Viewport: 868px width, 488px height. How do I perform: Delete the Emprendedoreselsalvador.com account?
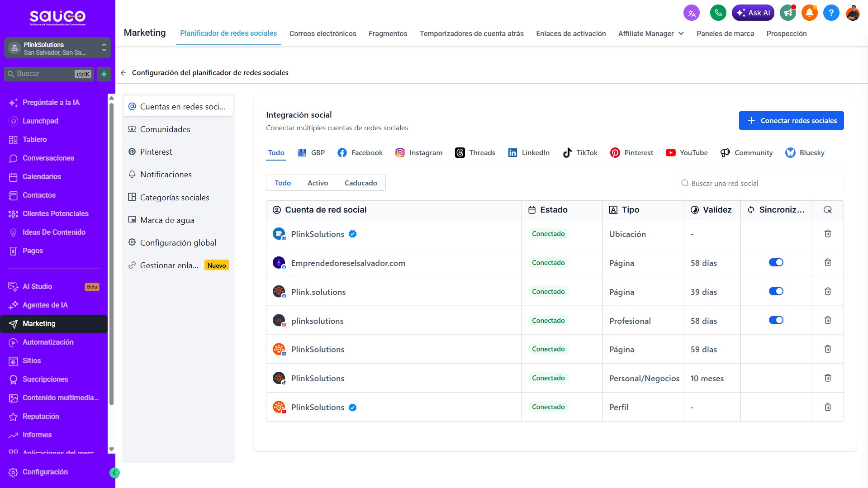(x=828, y=263)
